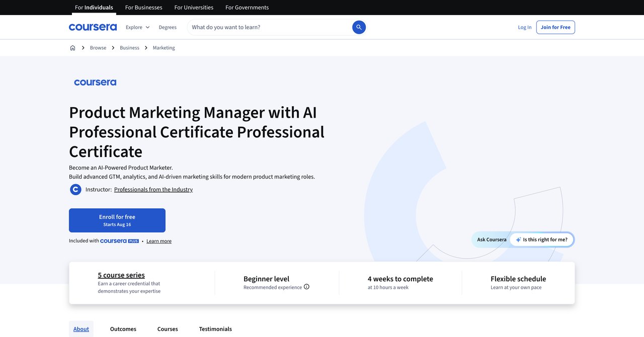Viewport: 644px width, 337px height.
Task: Click the 4 weeks to complete text
Action: tap(400, 279)
